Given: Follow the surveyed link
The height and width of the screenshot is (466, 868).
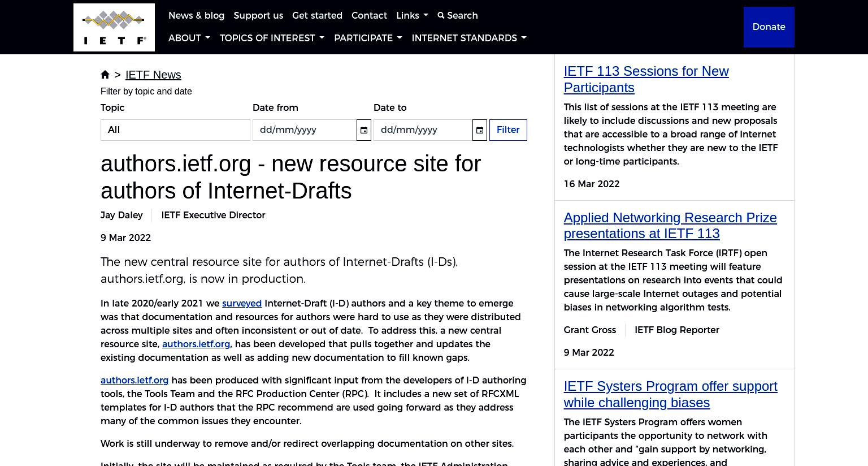Looking at the screenshot, I should (242, 303).
